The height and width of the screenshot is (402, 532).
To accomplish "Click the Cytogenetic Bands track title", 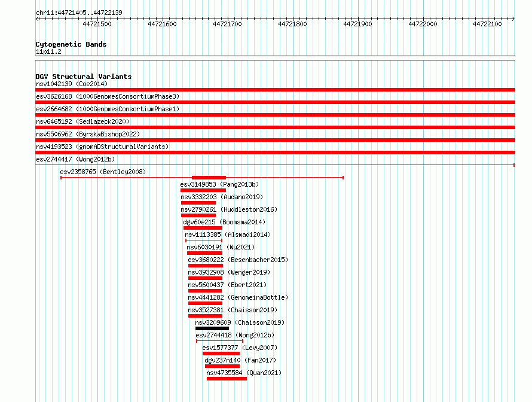I will pyautogui.click(x=71, y=44).
